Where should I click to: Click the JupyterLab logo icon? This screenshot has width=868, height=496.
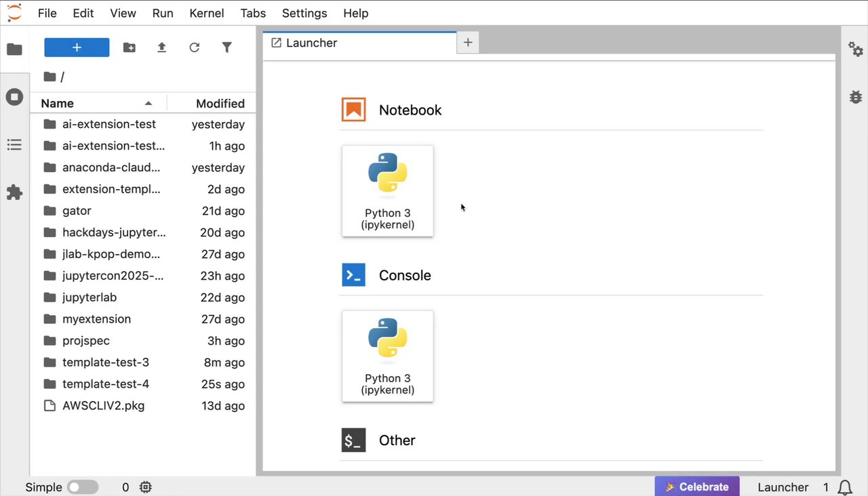click(14, 12)
